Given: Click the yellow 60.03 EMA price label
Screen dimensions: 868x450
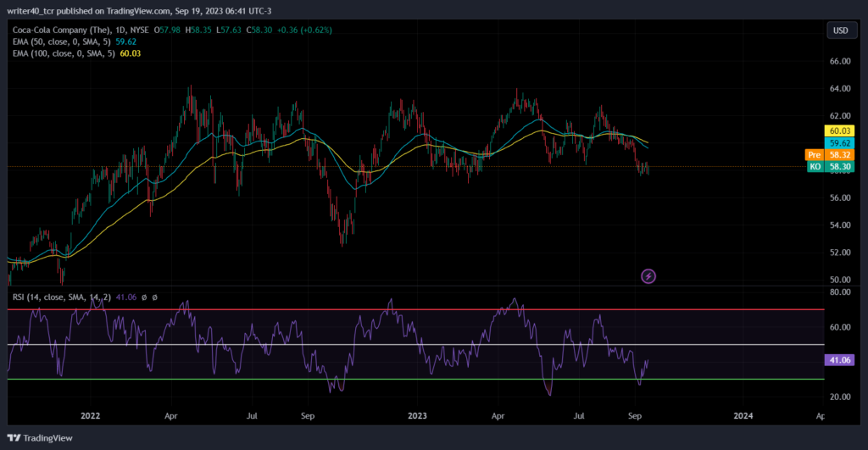Looking at the screenshot, I should coord(840,131).
